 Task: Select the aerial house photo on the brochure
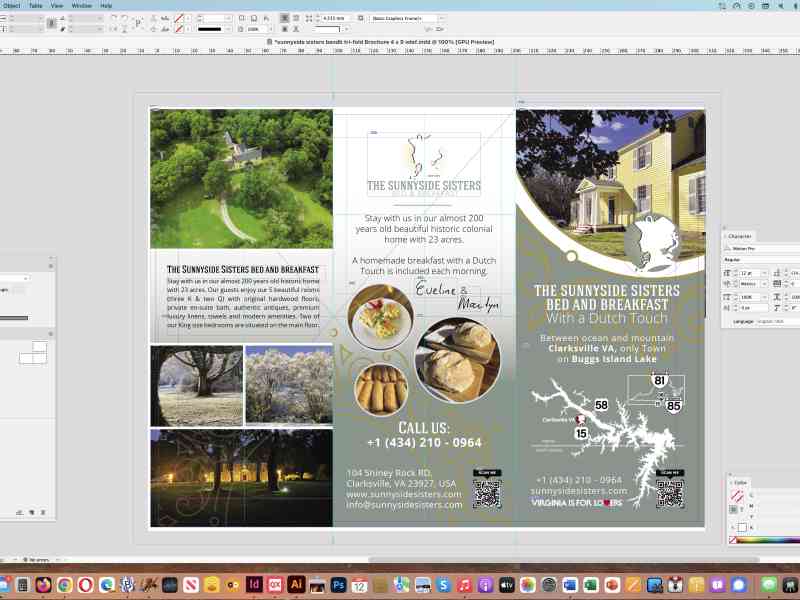241,179
